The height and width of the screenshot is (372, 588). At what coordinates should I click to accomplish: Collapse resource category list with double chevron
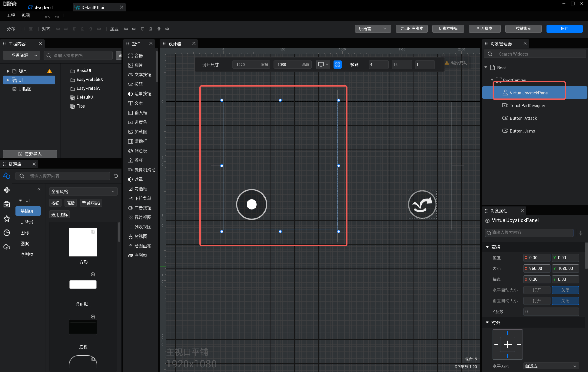click(x=39, y=189)
